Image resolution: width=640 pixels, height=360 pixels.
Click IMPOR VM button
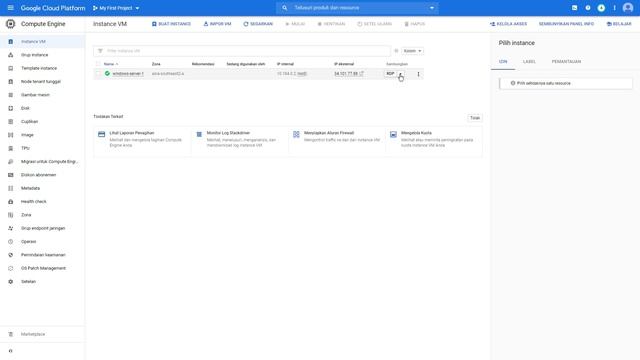click(x=217, y=24)
